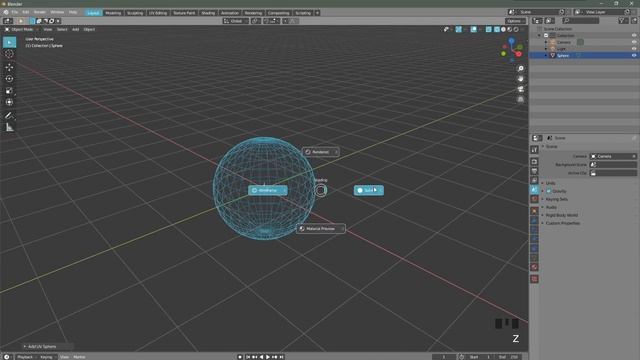Select the Move tool
Image resolution: width=640 pixels, height=360 pixels.
[x=9, y=67]
